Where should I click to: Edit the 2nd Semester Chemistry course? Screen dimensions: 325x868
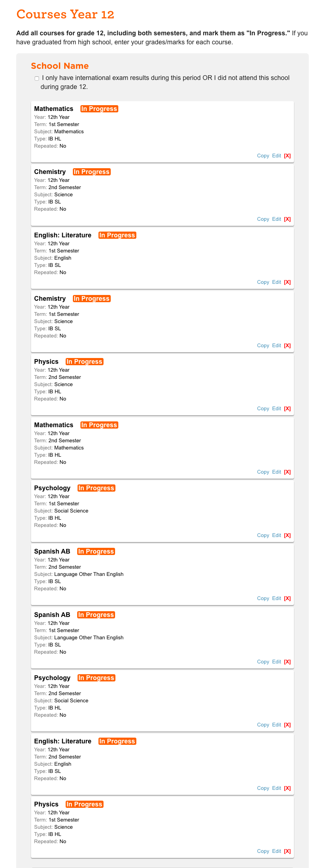coord(277,219)
